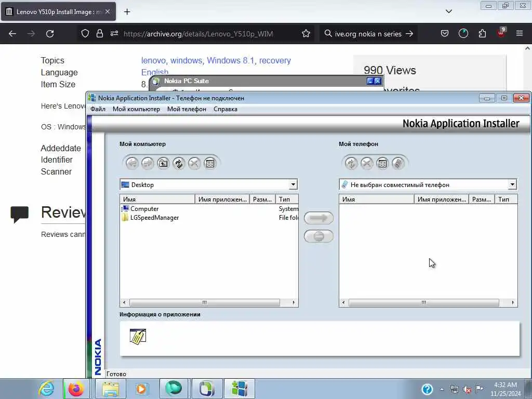Screen dimensions: 532x399
Task: Open properties icon in My Computer toolbar
Action: pyautogui.click(x=210, y=164)
